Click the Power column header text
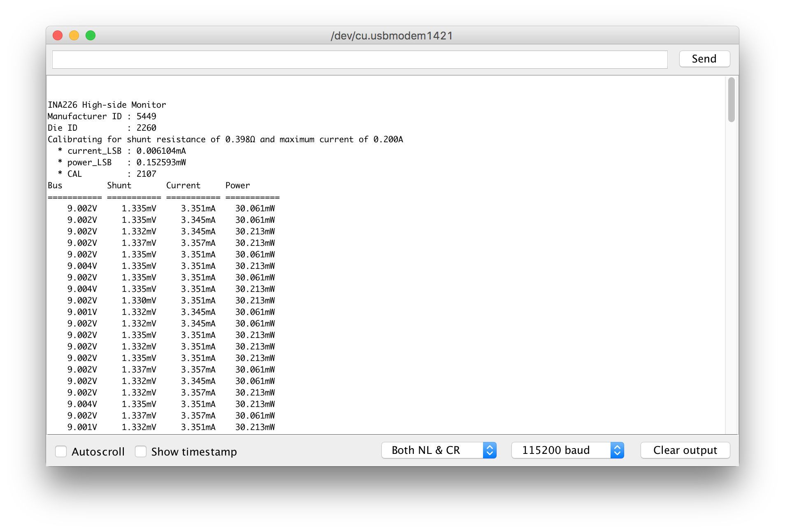Screen dimensions: 785x532 [237, 185]
